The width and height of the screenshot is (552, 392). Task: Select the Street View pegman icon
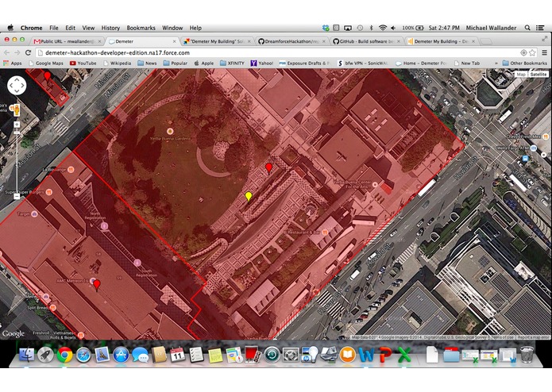point(16,110)
